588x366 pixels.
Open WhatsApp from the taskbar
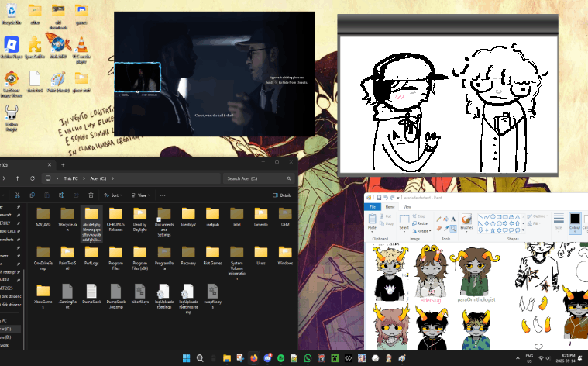[308, 358]
